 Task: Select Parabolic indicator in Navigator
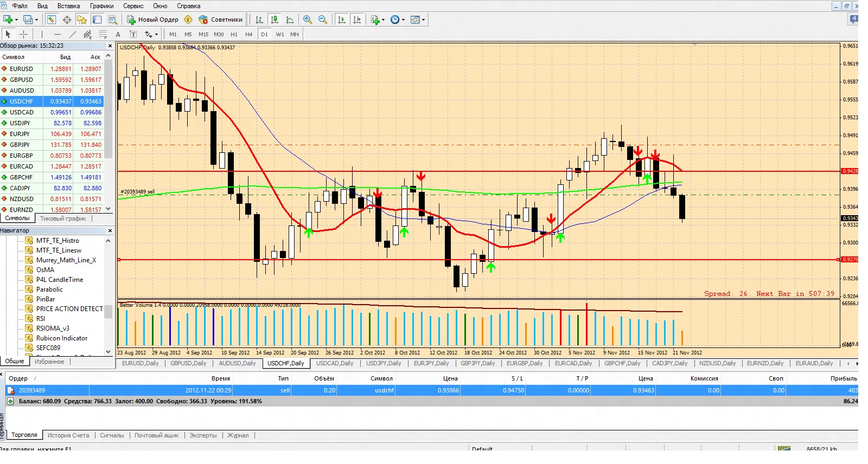tap(49, 289)
